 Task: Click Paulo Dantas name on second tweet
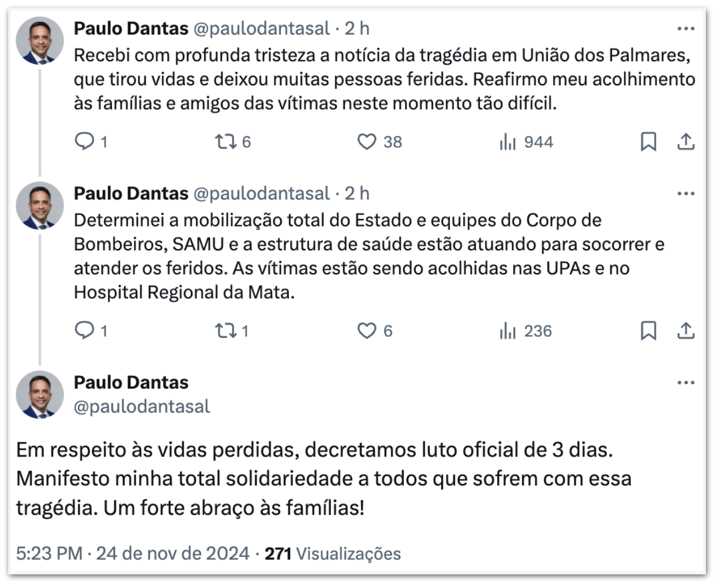131,193
